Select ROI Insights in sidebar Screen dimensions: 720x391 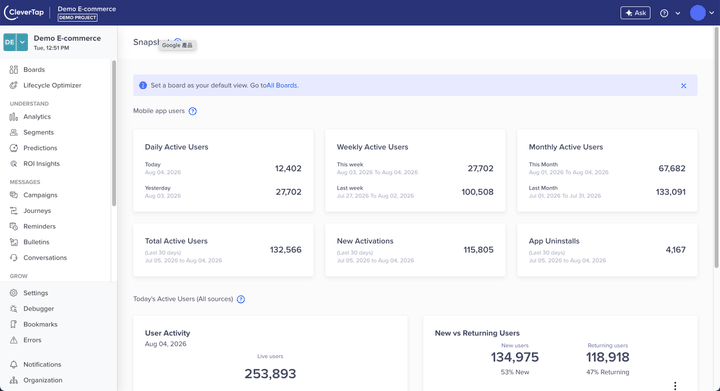41,164
